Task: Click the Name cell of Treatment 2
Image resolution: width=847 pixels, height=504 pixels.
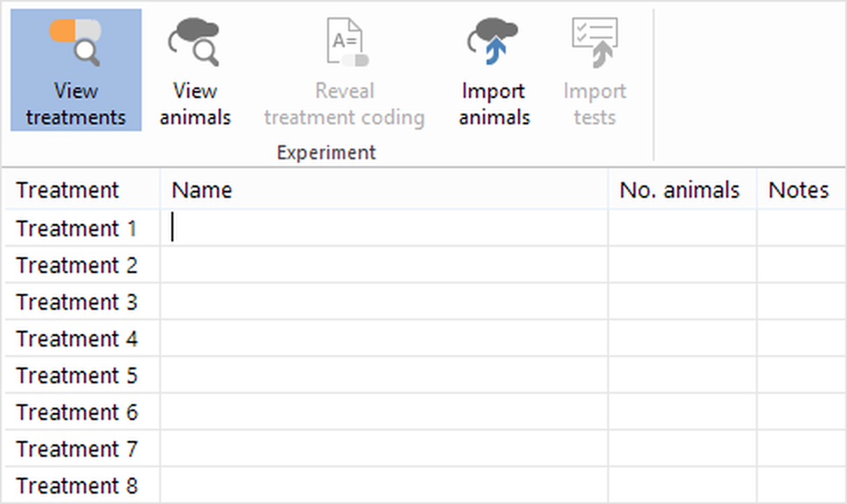Action: [384, 265]
